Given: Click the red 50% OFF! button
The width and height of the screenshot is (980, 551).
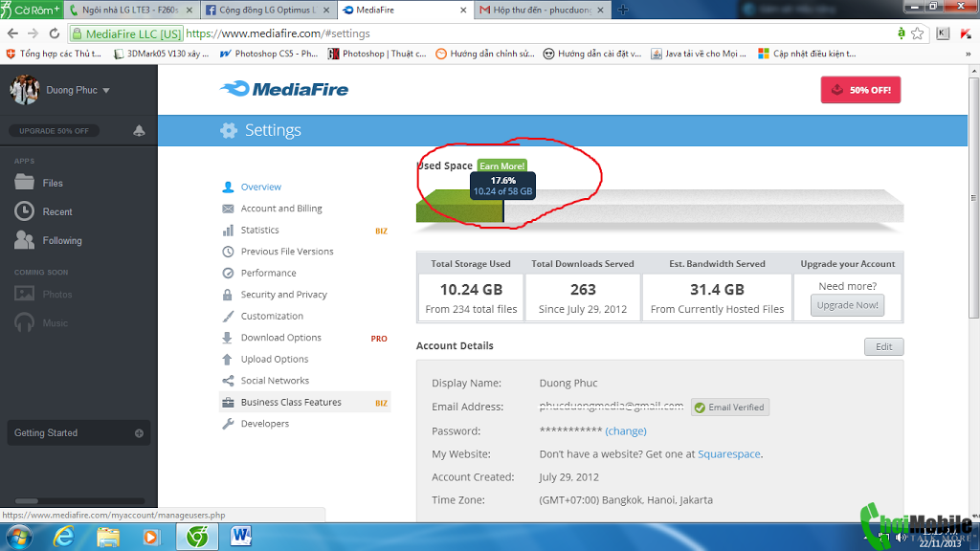Looking at the screenshot, I should [x=860, y=90].
